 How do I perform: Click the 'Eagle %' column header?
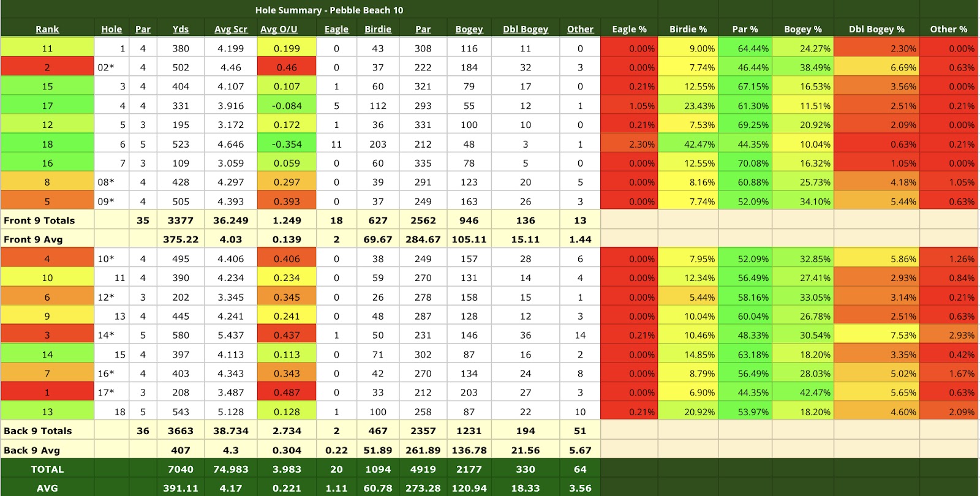coord(629,29)
